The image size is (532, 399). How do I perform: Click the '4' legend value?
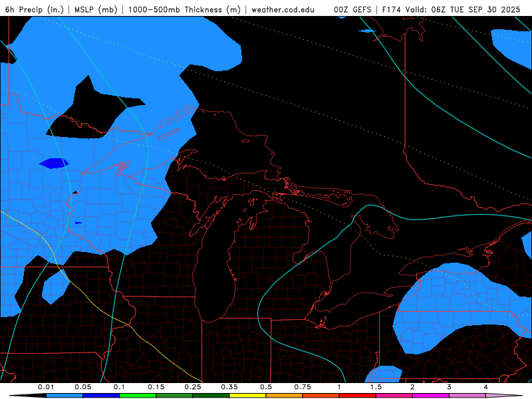486,387
